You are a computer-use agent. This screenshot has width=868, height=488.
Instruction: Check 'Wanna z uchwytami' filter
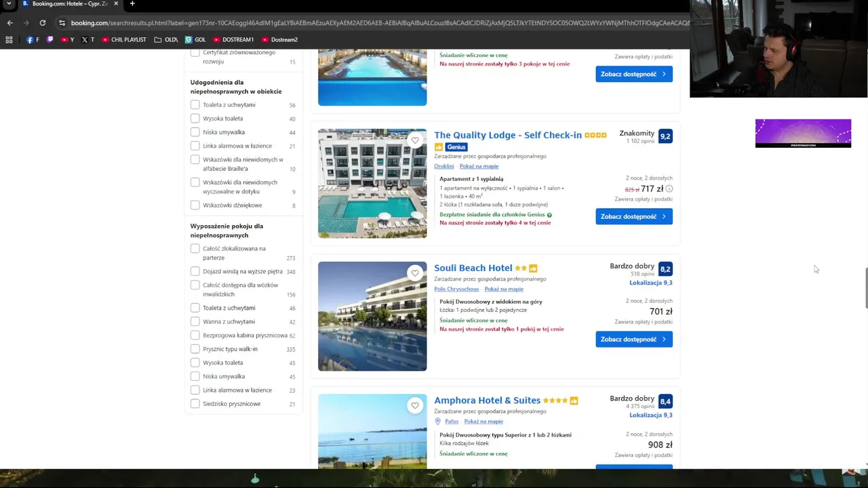coord(195,322)
